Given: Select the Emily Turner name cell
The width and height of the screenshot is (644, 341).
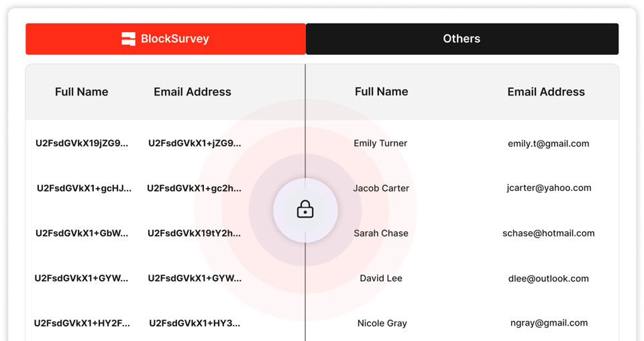Looking at the screenshot, I should (380, 143).
